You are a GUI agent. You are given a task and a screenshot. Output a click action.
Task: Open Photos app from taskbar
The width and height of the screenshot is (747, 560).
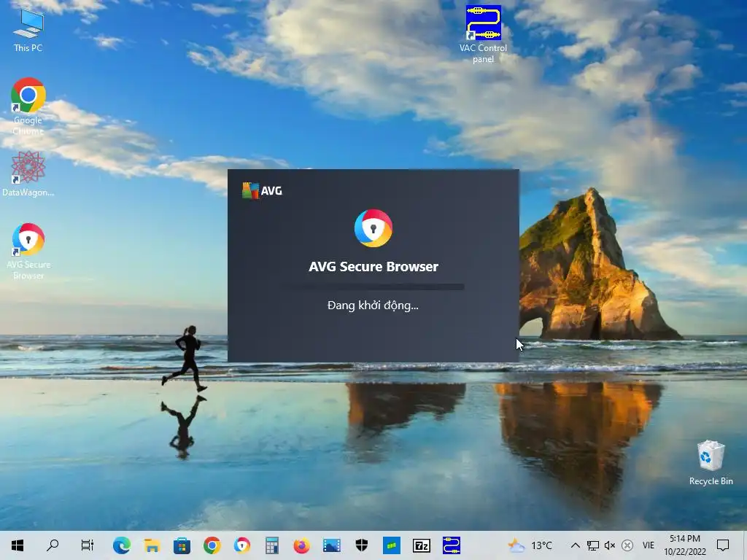point(332,545)
